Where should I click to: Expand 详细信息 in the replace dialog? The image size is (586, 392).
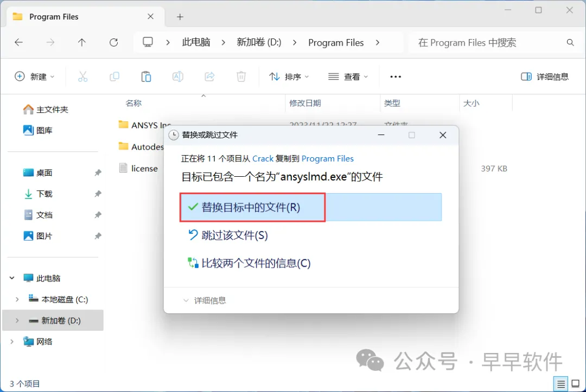coord(205,300)
